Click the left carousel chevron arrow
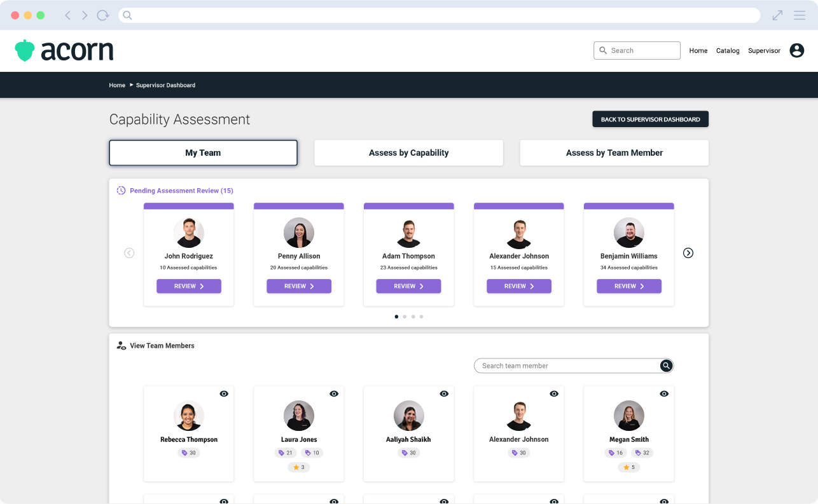818x504 pixels. (x=129, y=252)
